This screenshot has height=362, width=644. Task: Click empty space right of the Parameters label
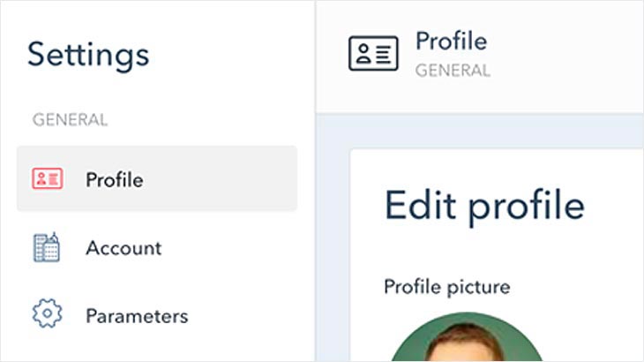point(243,316)
